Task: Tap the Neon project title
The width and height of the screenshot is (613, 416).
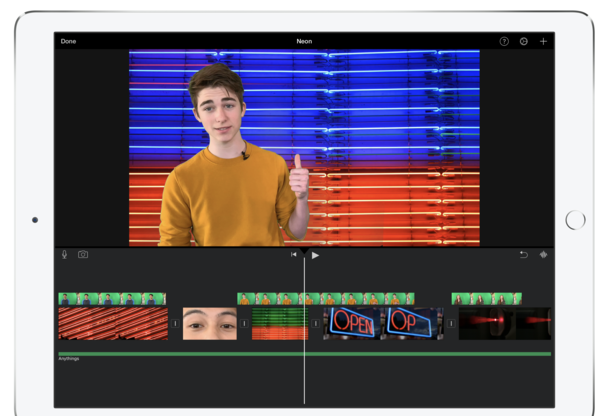Action: (305, 41)
